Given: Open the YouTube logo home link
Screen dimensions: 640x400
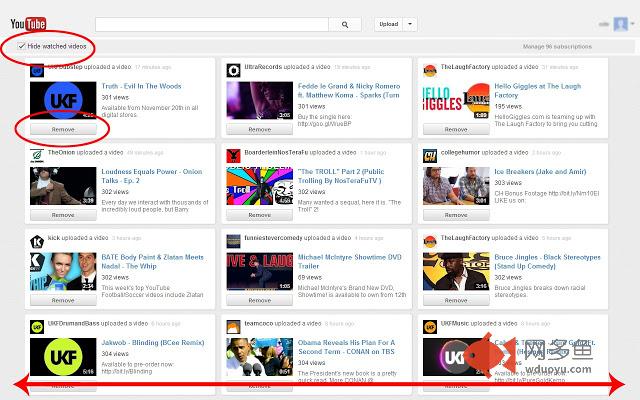Looking at the screenshot, I should [x=28, y=24].
